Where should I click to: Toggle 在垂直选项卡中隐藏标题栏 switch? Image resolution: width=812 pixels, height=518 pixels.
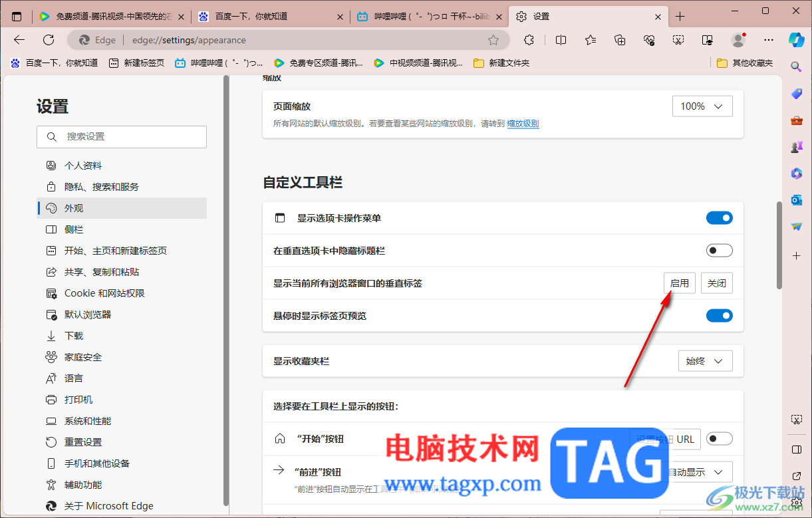(x=719, y=251)
